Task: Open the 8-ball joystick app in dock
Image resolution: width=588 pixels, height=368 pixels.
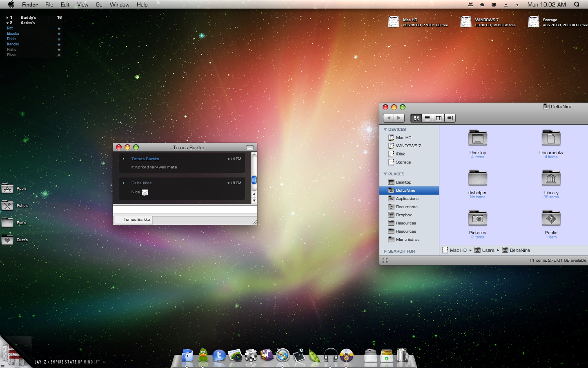Action: [x=298, y=355]
